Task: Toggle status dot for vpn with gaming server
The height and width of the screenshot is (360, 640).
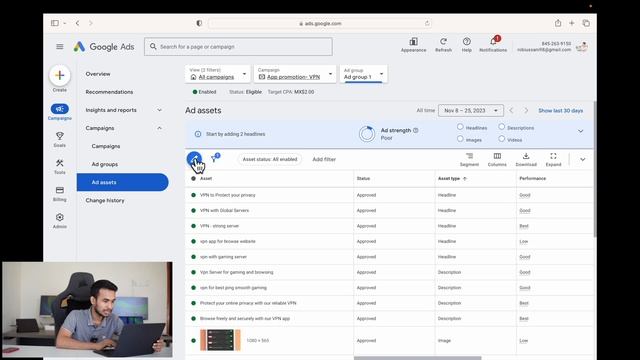Action: [193, 257]
